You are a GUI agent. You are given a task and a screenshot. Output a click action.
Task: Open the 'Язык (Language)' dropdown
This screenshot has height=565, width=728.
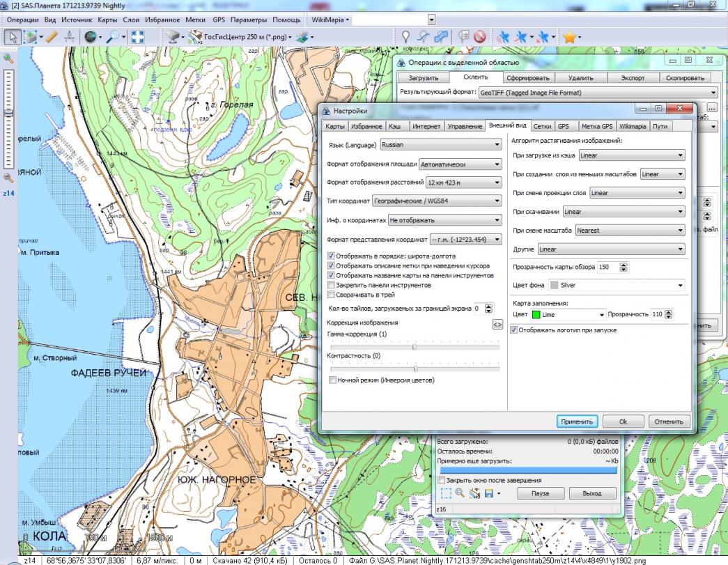tap(441, 145)
